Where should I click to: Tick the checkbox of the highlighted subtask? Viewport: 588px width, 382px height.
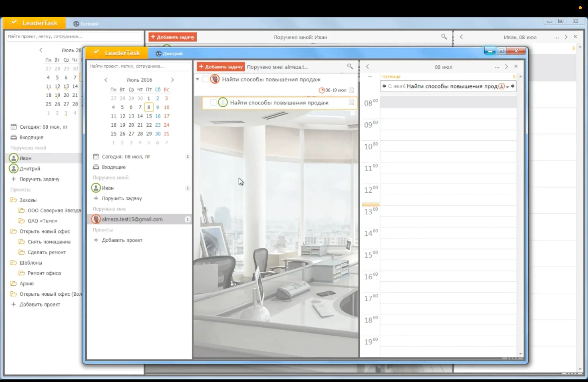pyautogui.click(x=213, y=102)
